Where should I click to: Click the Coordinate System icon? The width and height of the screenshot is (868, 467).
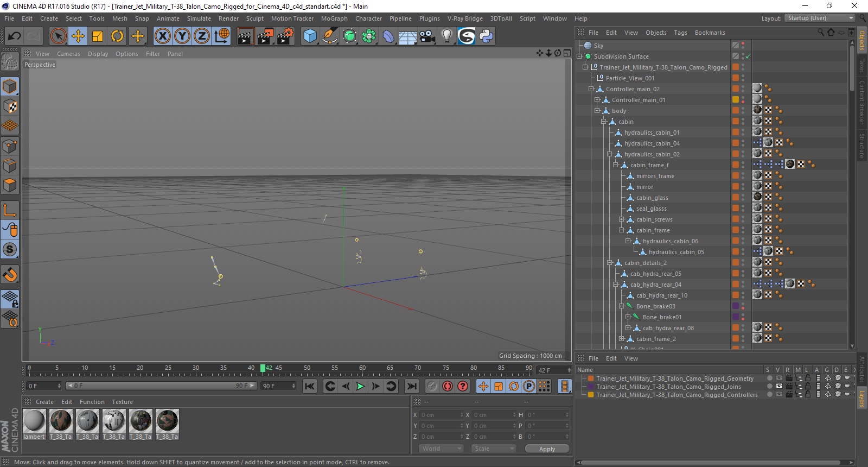click(222, 36)
